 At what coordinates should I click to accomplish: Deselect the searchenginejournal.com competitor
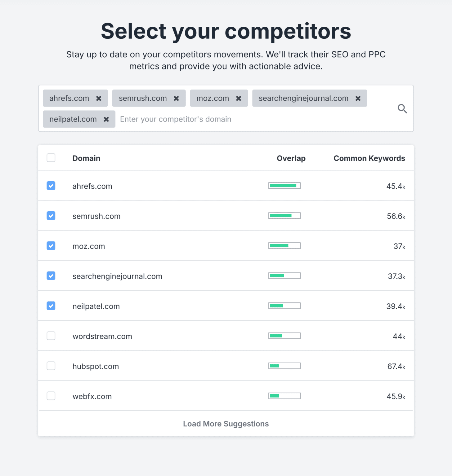click(x=51, y=275)
